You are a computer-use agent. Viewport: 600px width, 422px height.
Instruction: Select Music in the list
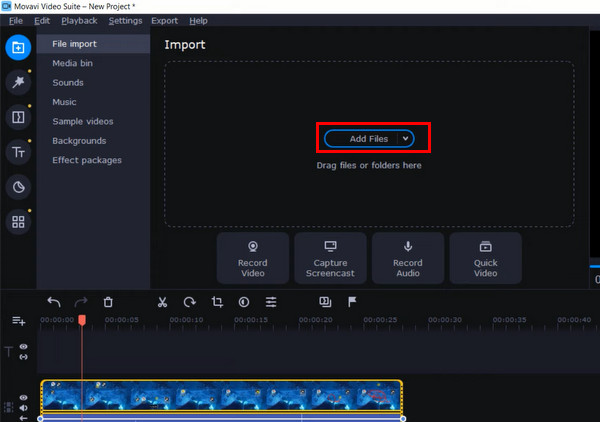pos(93,102)
